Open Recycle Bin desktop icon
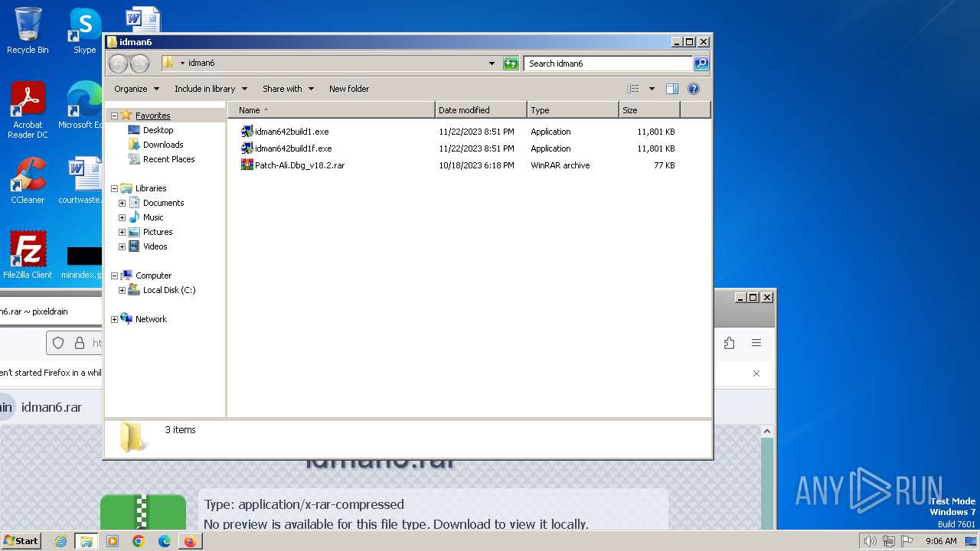 28,31
